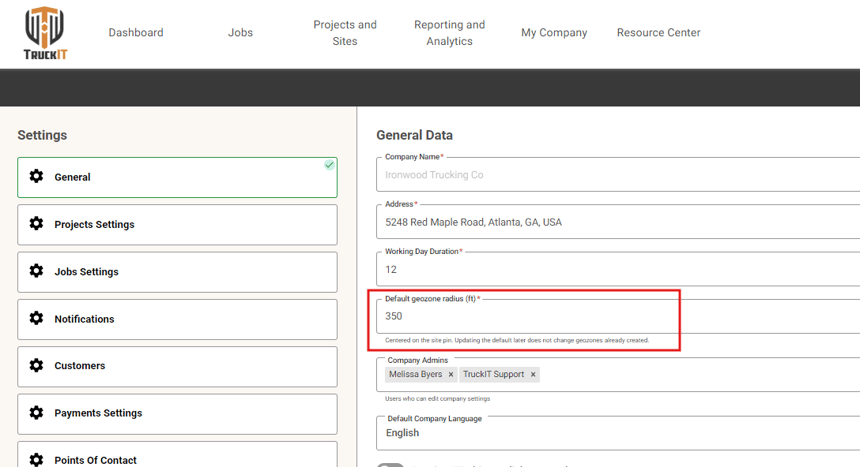The height and width of the screenshot is (467, 860).
Task: Go to Reporting and Analytics
Action: point(450,33)
